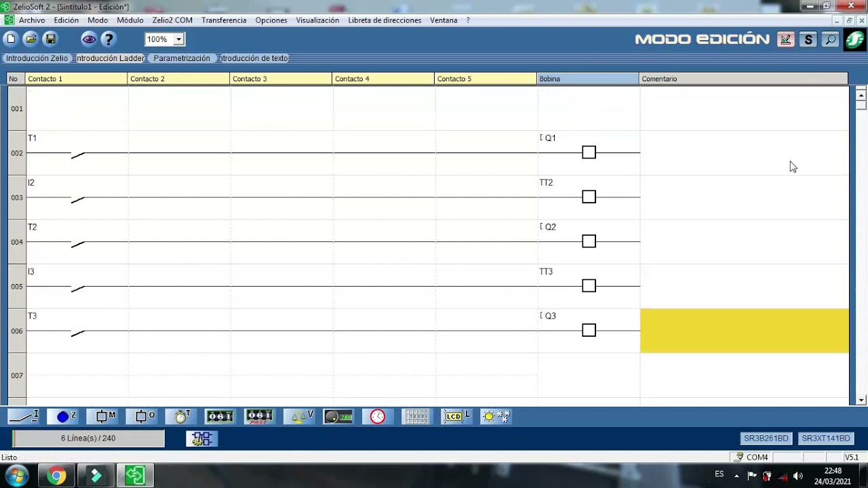Image resolution: width=868 pixels, height=488 pixels.
Task: Click the Save diskette icon
Action: tap(50, 39)
